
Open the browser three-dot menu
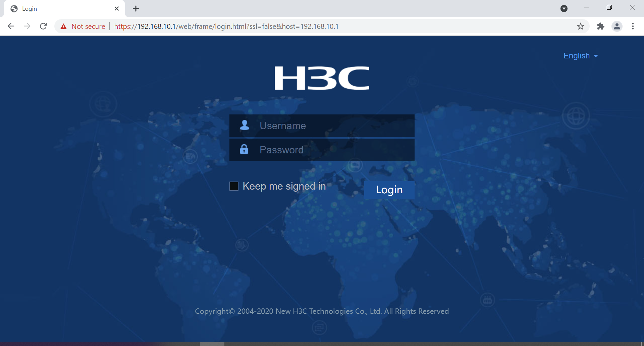633,26
